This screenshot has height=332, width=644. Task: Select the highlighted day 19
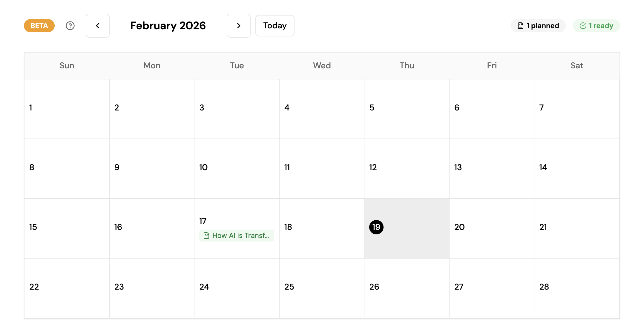click(376, 227)
